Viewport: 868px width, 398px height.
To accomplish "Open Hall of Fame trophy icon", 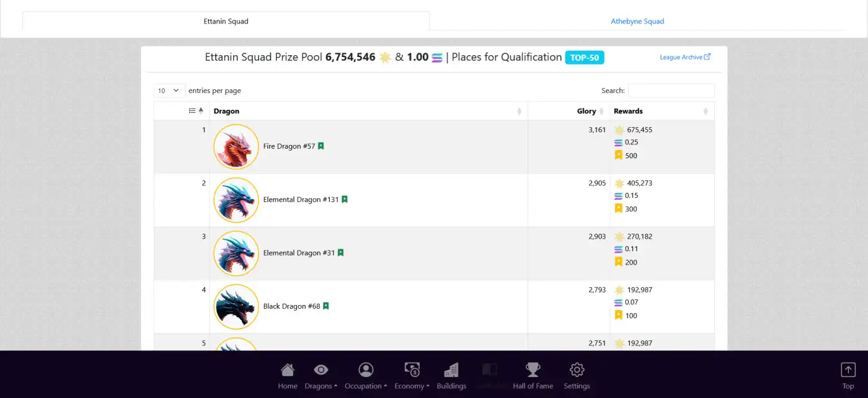I will [533, 370].
